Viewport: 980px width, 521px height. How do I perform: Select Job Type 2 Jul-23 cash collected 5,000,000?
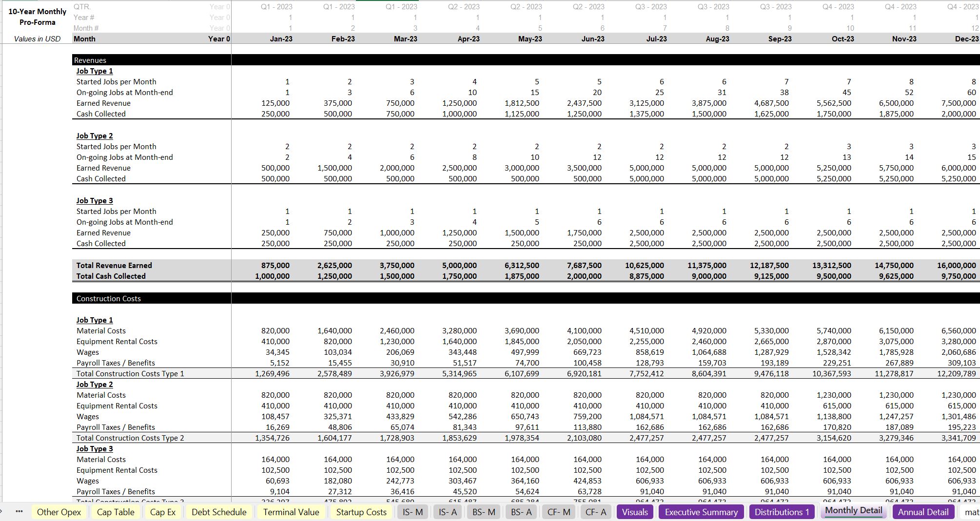[x=647, y=178]
